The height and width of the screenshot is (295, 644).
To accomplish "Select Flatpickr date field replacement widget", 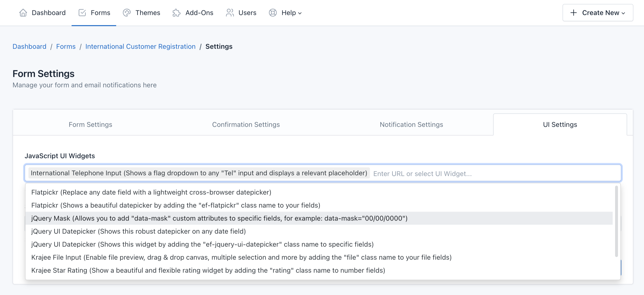I will 151,192.
